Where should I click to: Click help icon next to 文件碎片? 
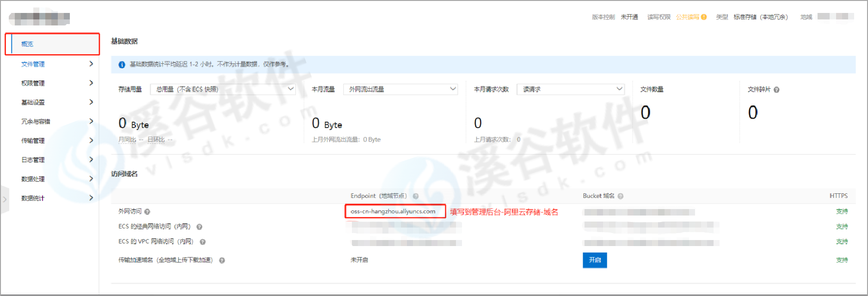coord(776,90)
